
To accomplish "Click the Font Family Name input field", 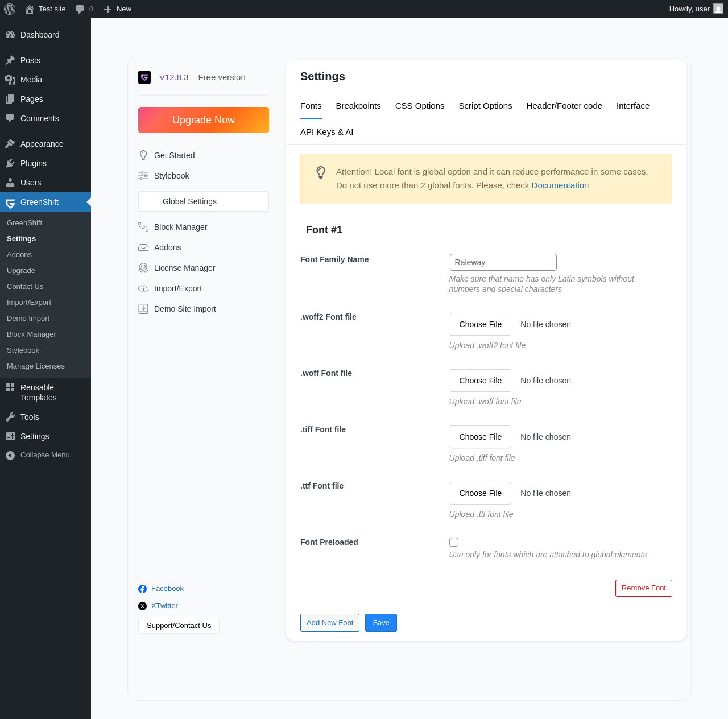I will 503,262.
